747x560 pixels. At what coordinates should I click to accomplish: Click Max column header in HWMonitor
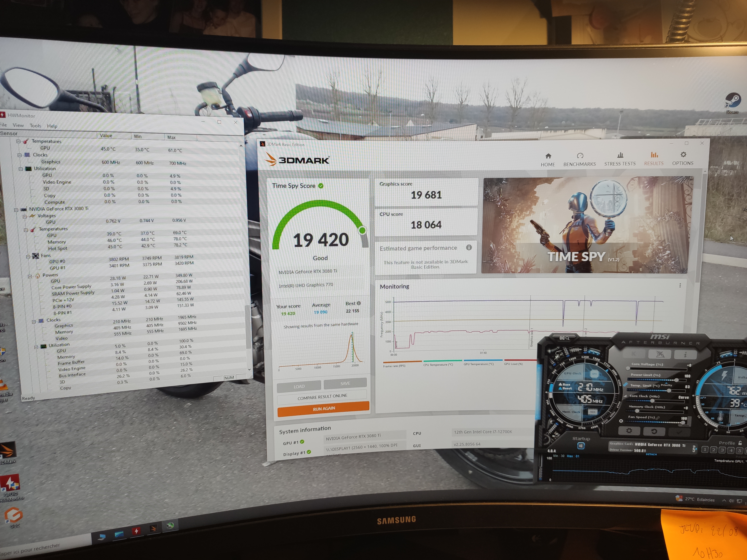pos(181,137)
